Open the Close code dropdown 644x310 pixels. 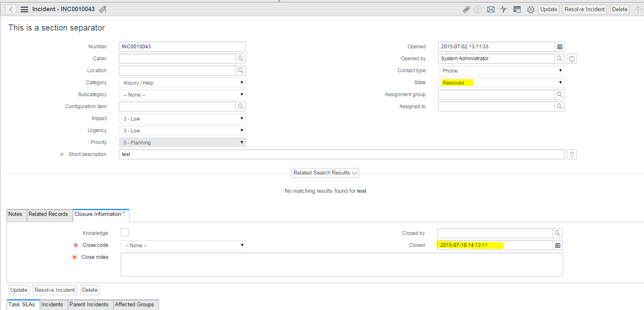184,245
